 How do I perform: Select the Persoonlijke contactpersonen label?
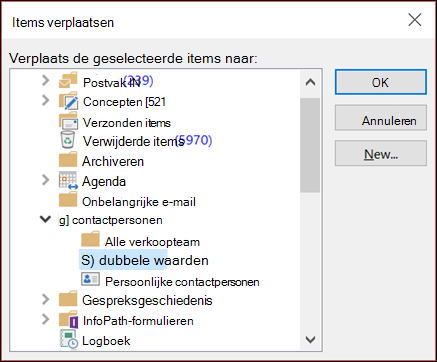click(x=182, y=282)
